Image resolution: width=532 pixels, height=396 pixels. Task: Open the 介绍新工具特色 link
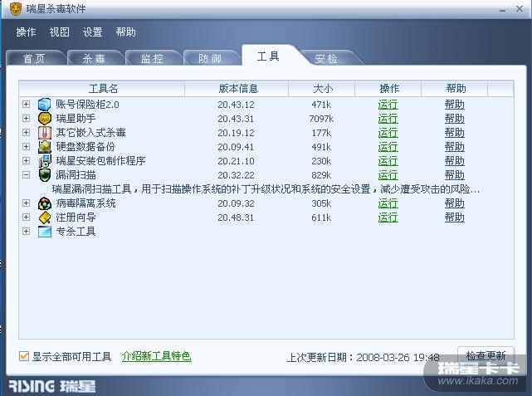[156, 356]
